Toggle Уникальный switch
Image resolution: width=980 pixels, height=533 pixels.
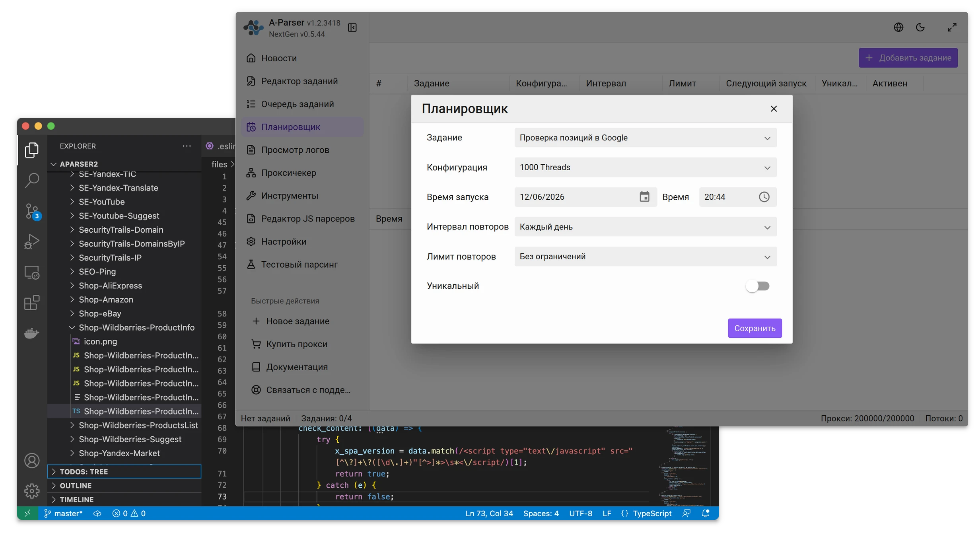758,286
